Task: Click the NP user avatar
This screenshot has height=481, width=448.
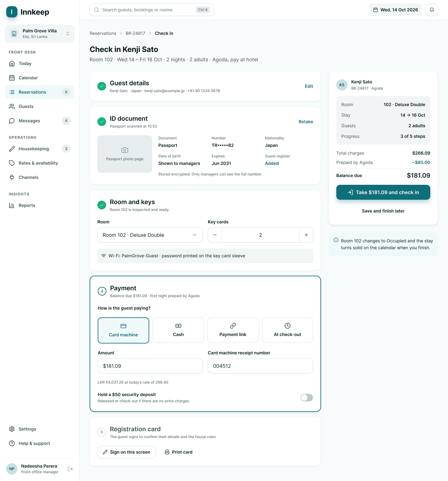Action: [x=12, y=469]
